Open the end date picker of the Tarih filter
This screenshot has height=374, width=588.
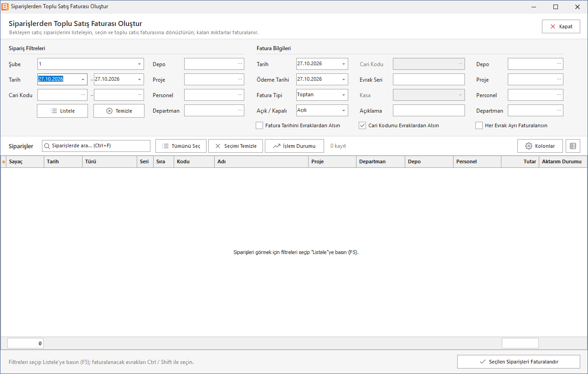139,80
